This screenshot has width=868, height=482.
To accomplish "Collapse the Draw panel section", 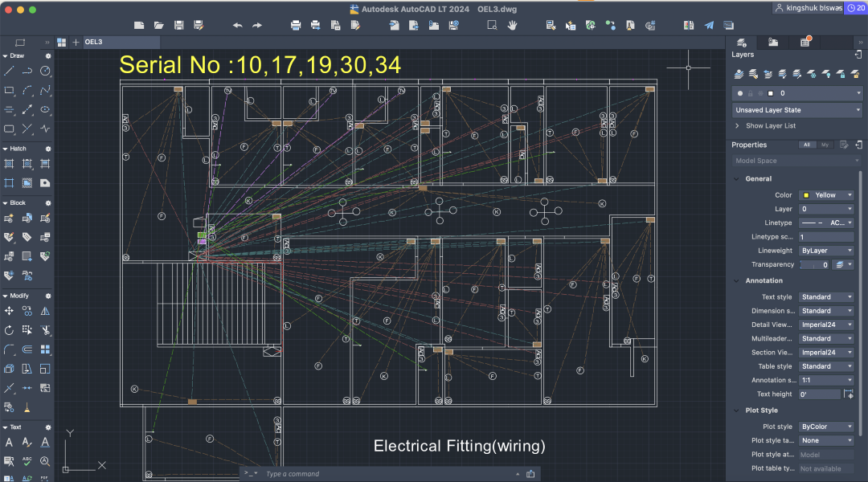I will point(5,56).
